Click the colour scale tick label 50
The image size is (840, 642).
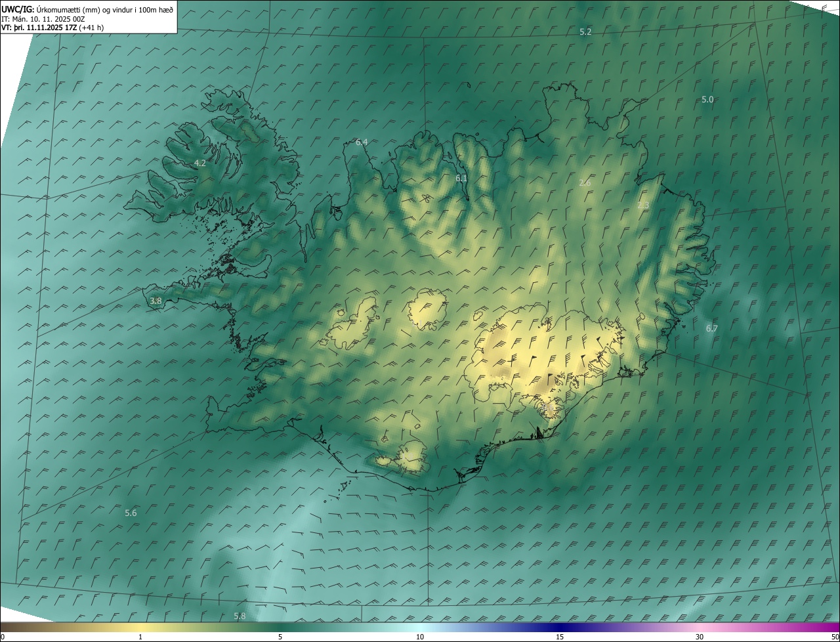pyautogui.click(x=834, y=637)
